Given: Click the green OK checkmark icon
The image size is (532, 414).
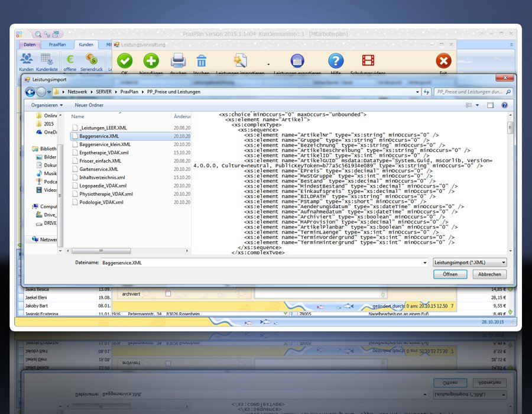Looking at the screenshot, I should 125,61.
